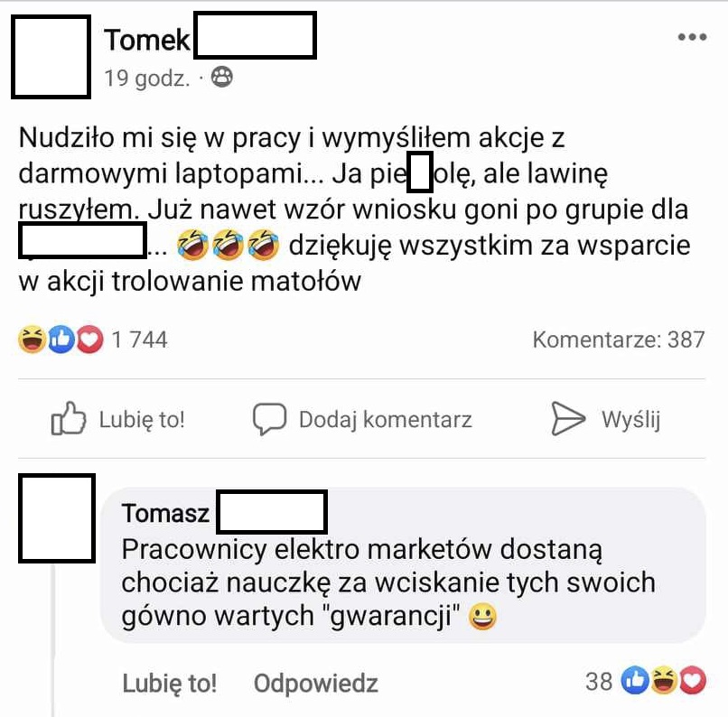The height and width of the screenshot is (717, 728).
Task: View the 38 reactions on Tomasz's comment
Action: [x=646, y=681]
